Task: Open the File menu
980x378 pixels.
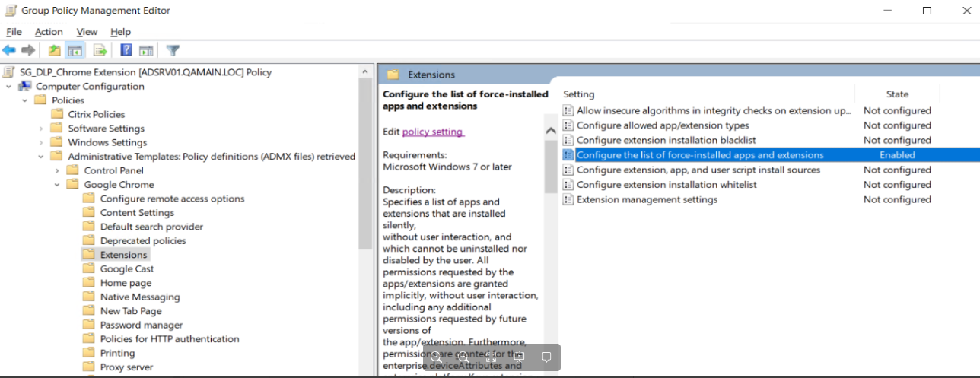Action: click(14, 32)
